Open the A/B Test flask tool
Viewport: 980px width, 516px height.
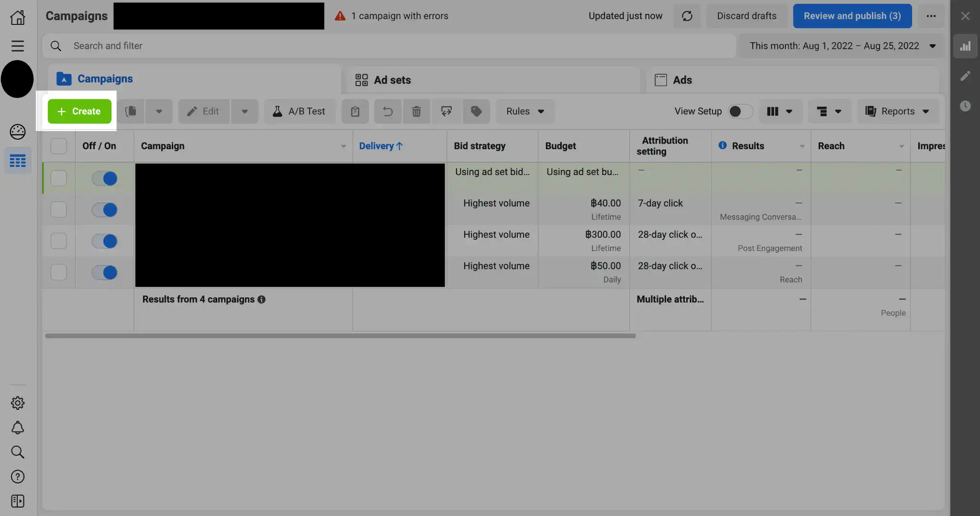pyautogui.click(x=300, y=111)
